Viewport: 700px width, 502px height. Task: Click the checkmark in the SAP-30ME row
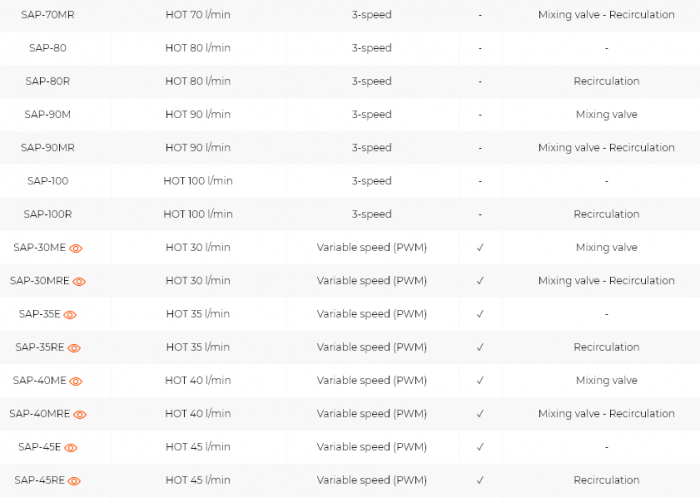coord(480,248)
